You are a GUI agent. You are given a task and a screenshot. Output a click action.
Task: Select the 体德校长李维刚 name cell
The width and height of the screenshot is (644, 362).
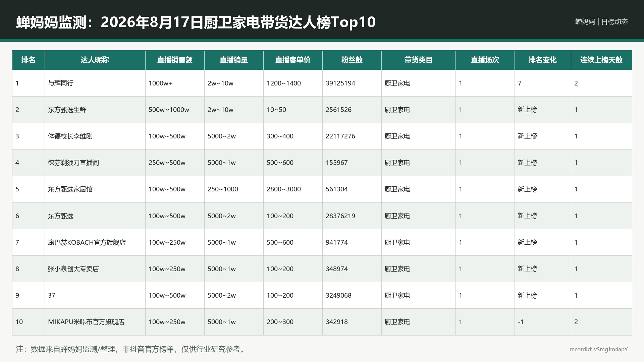[x=95, y=136]
